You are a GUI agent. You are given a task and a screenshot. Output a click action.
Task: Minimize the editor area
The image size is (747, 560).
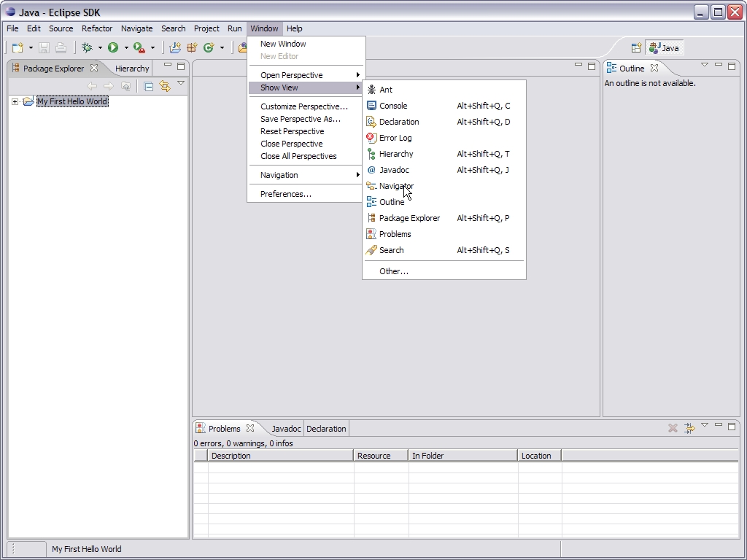[578, 65]
